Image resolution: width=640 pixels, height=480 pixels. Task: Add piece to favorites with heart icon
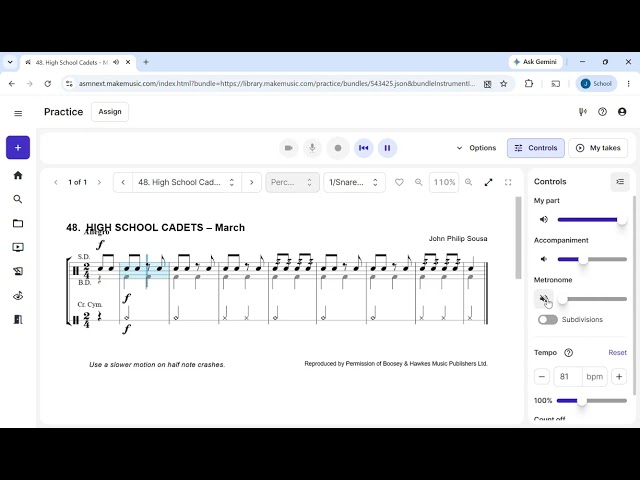(x=399, y=182)
